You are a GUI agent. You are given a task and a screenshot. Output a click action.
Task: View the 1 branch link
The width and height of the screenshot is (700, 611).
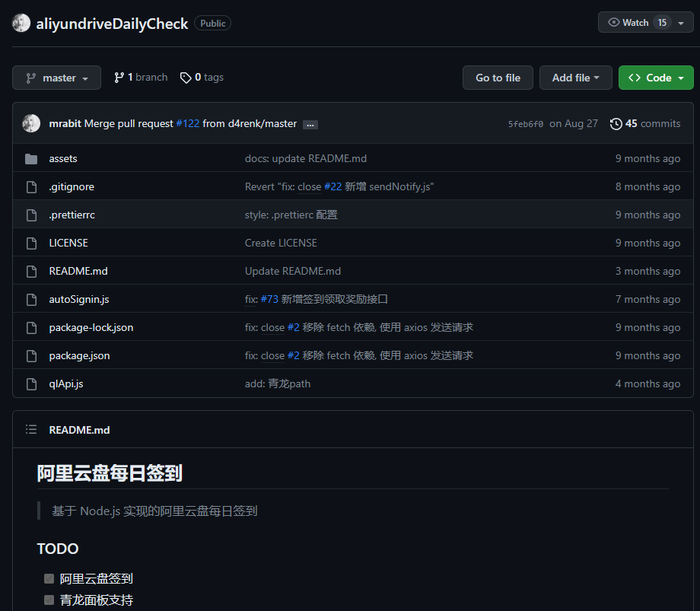click(x=141, y=77)
